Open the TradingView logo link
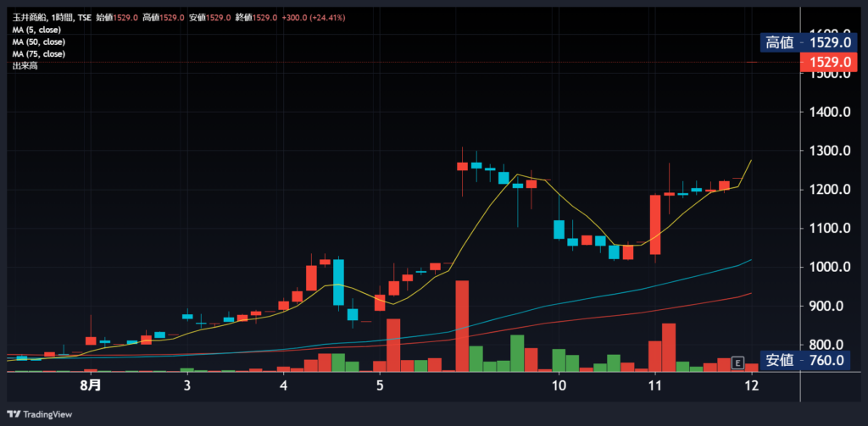This screenshot has height=426, width=868. point(39,414)
